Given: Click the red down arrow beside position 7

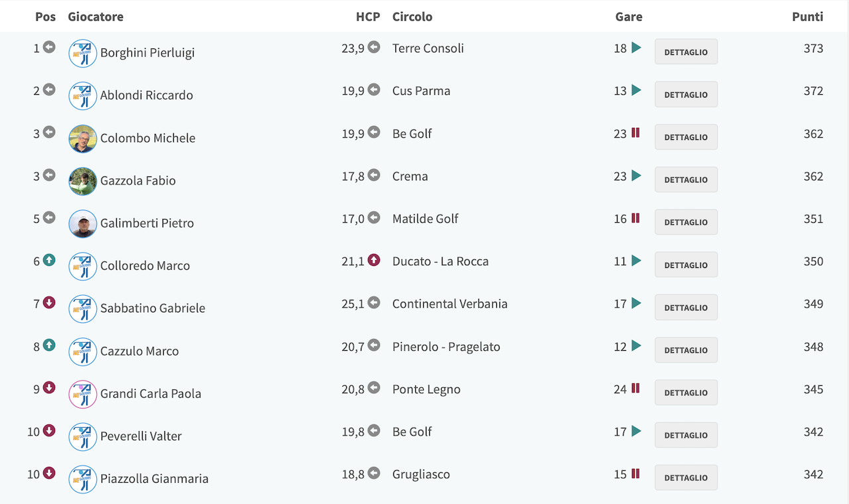Looking at the screenshot, I should [x=49, y=303].
